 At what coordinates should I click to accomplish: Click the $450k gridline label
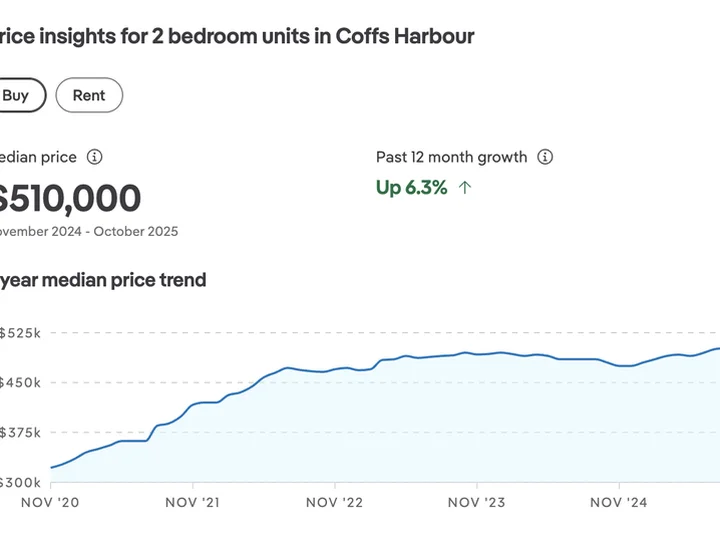(20, 382)
